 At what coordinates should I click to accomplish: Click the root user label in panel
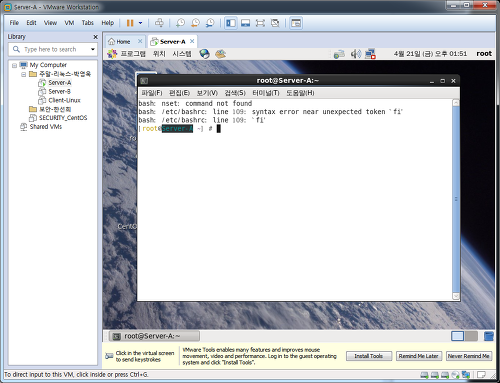(484, 54)
